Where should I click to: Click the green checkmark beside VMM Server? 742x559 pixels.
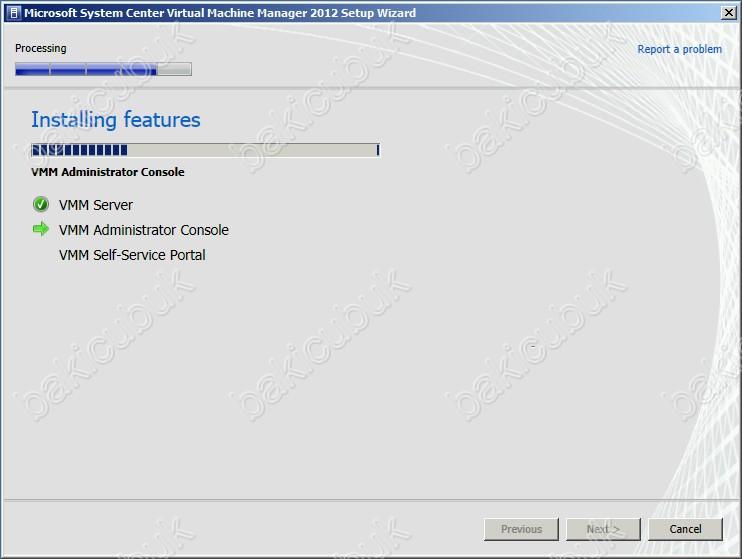(x=41, y=204)
